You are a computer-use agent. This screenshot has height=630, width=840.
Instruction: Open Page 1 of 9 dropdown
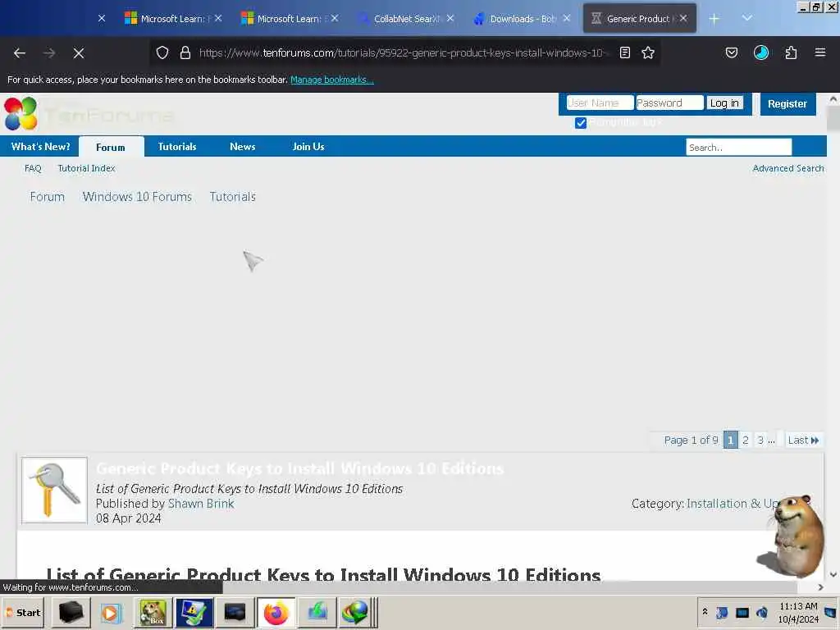point(691,440)
